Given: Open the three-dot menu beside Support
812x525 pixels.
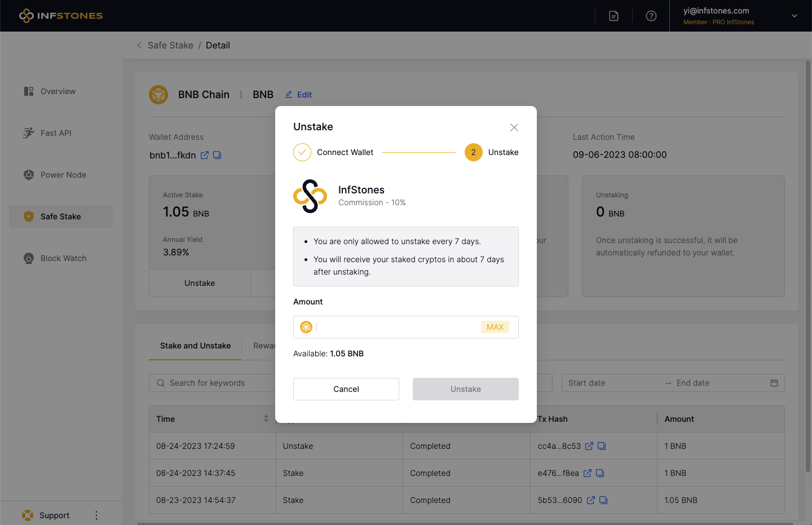Looking at the screenshot, I should pos(96,515).
